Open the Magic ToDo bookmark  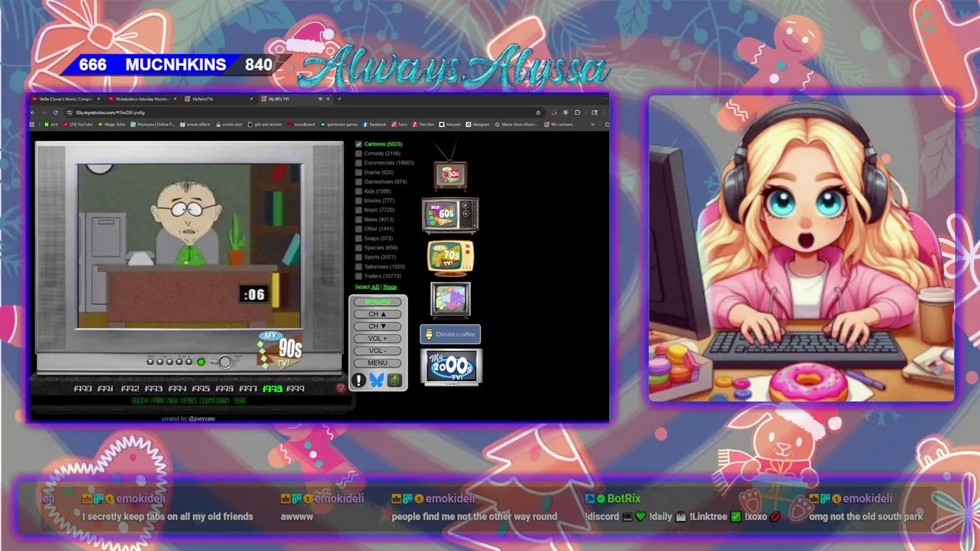(112, 124)
